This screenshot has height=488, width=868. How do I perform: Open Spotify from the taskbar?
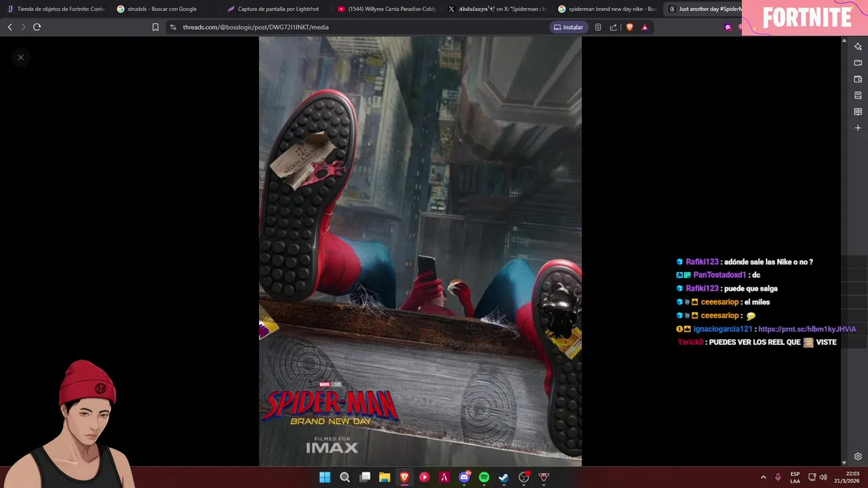point(484,477)
